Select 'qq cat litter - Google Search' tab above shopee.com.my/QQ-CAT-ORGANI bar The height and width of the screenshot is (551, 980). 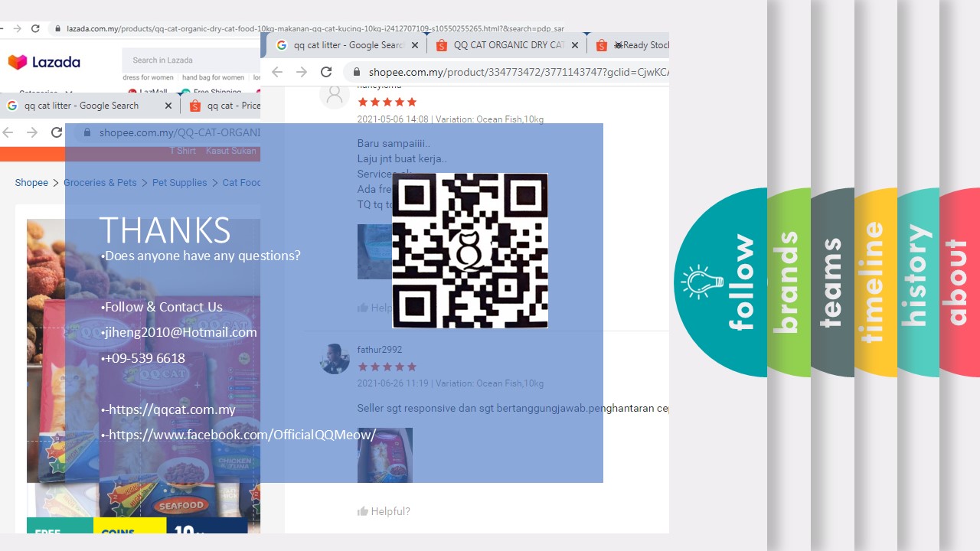coord(81,106)
